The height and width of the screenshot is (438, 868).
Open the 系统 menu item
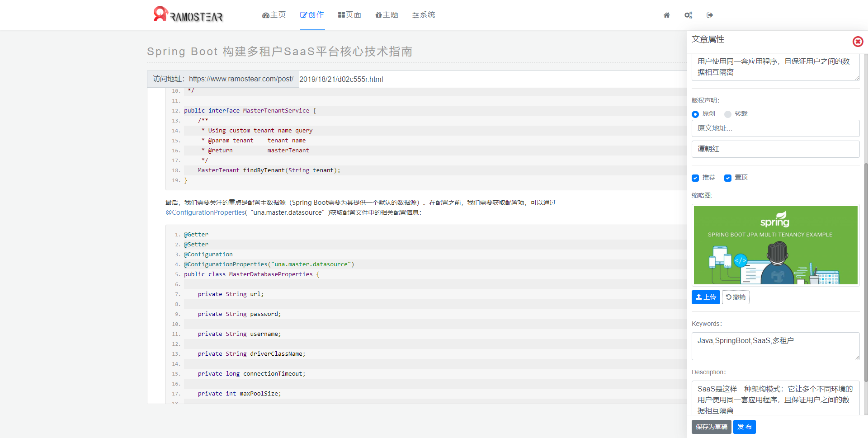click(x=424, y=15)
